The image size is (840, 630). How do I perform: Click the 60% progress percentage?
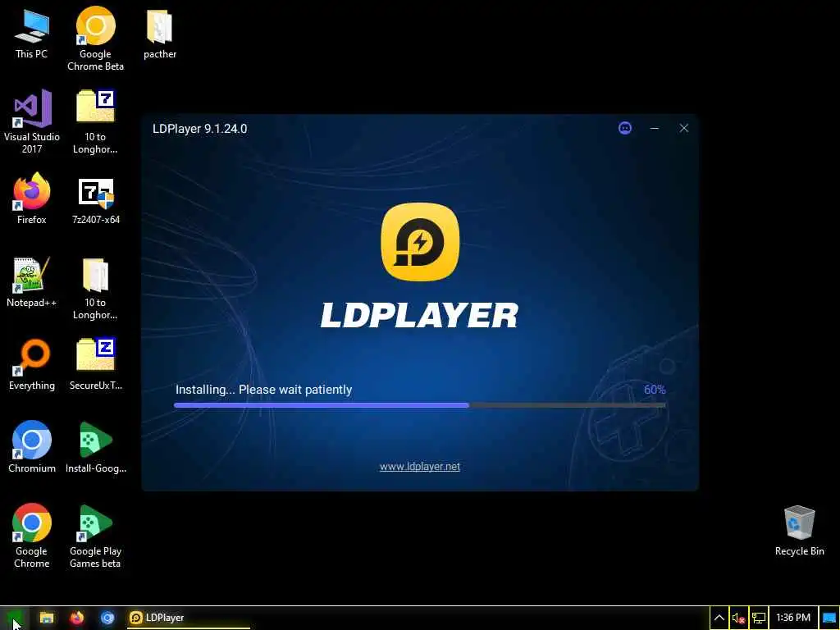655,390
